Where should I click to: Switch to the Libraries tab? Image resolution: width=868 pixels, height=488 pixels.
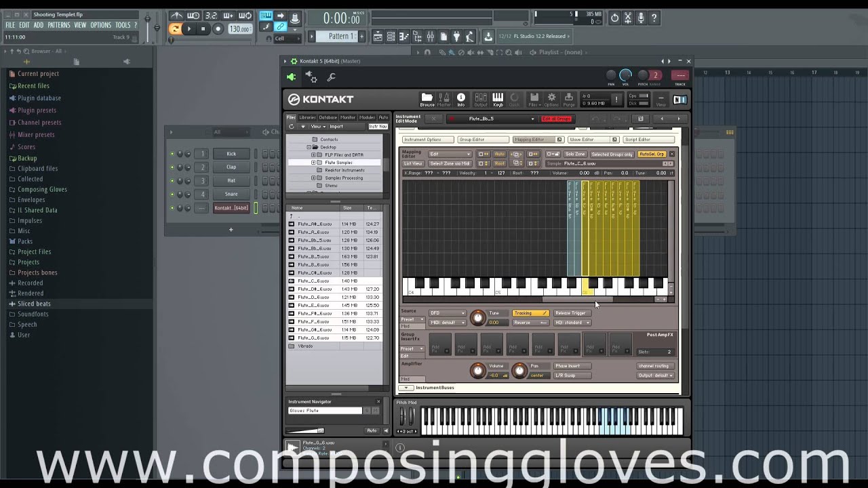coord(308,117)
